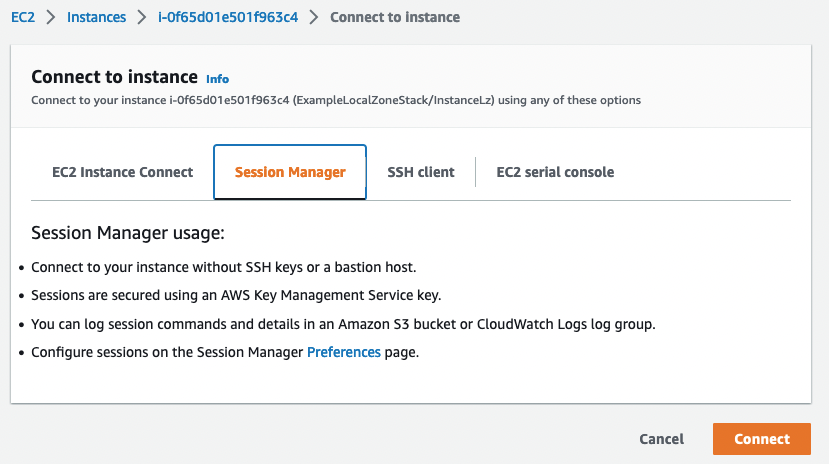Image resolution: width=829 pixels, height=464 pixels.
Task: Open the Session Manager Preferences link
Action: click(344, 352)
